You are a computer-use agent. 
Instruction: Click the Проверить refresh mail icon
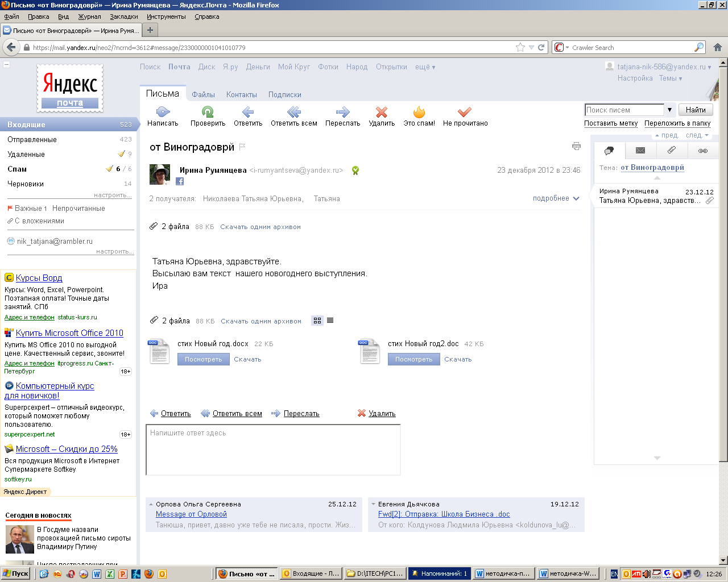coord(208,111)
